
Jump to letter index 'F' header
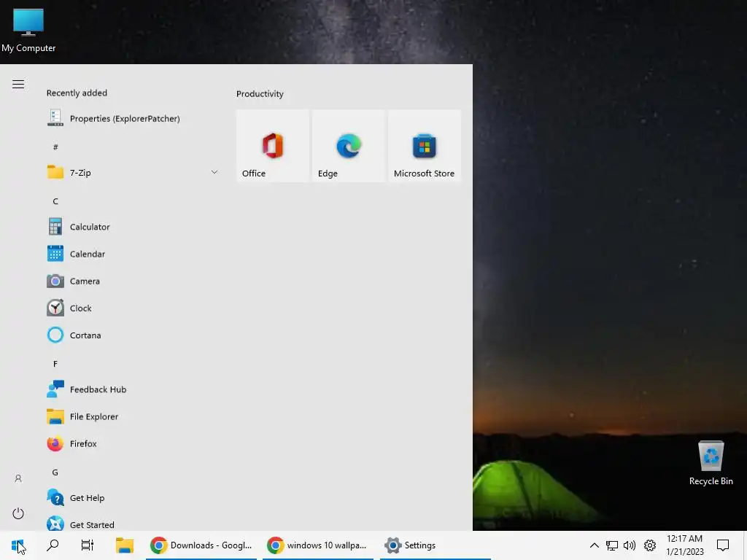point(55,364)
